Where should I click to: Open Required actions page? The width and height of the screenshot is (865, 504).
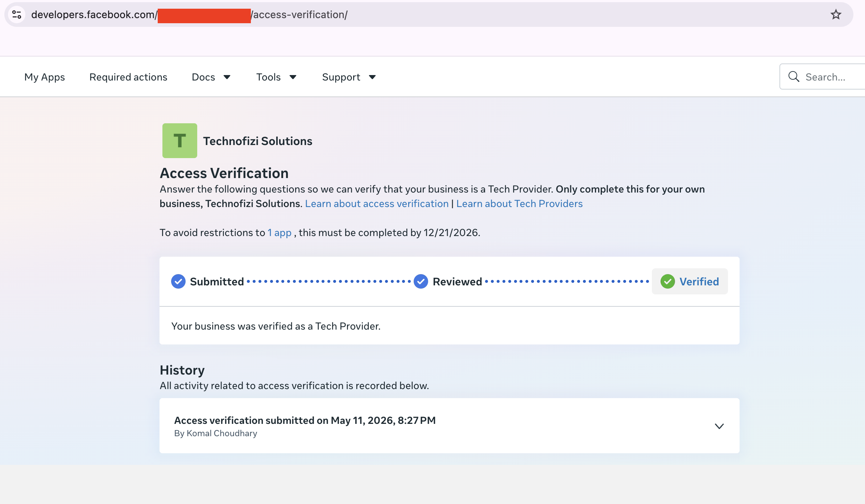128,77
